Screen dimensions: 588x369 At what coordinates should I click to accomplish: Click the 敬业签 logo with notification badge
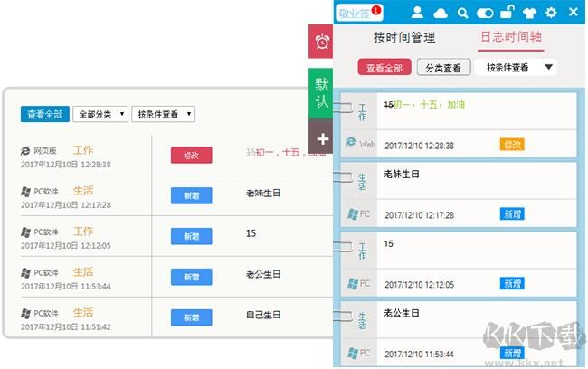359,14
